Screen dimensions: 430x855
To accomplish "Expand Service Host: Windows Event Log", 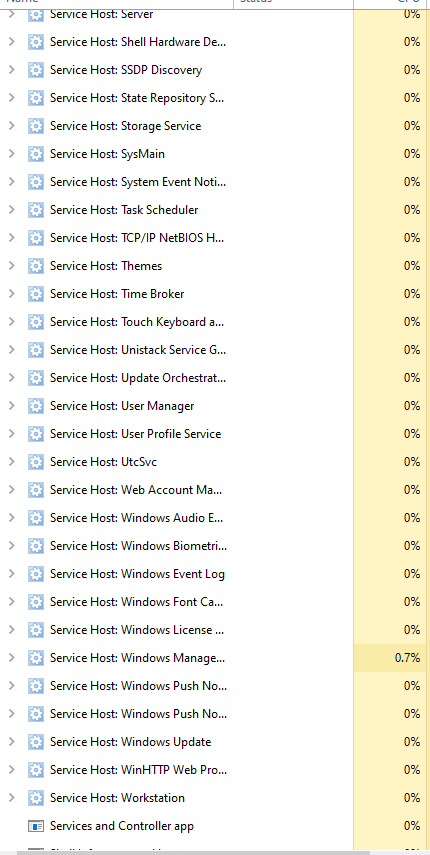I will (11, 574).
